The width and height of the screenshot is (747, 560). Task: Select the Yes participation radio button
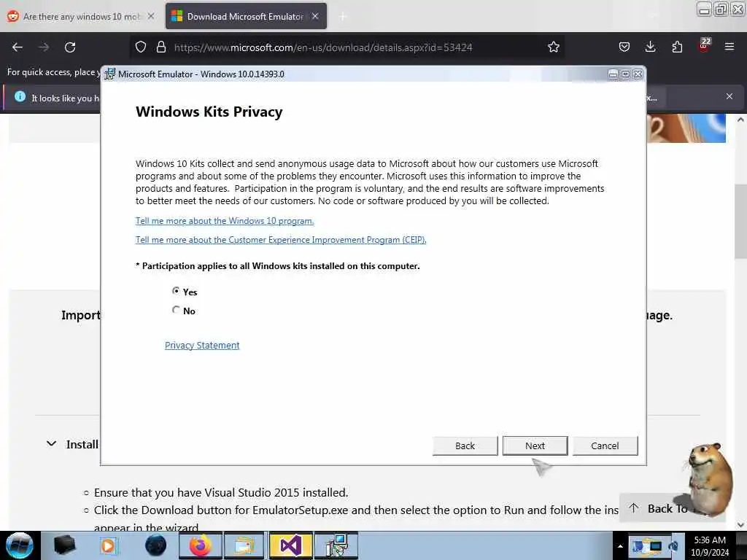click(x=177, y=291)
